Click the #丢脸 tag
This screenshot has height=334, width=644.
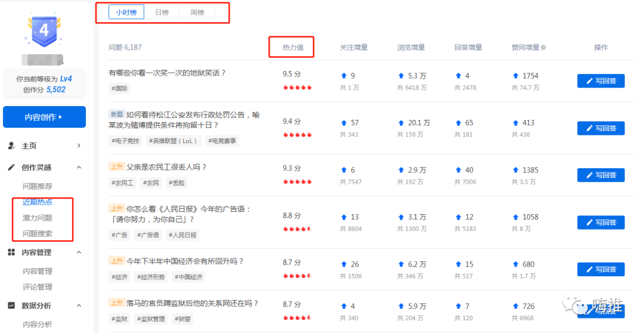click(177, 183)
